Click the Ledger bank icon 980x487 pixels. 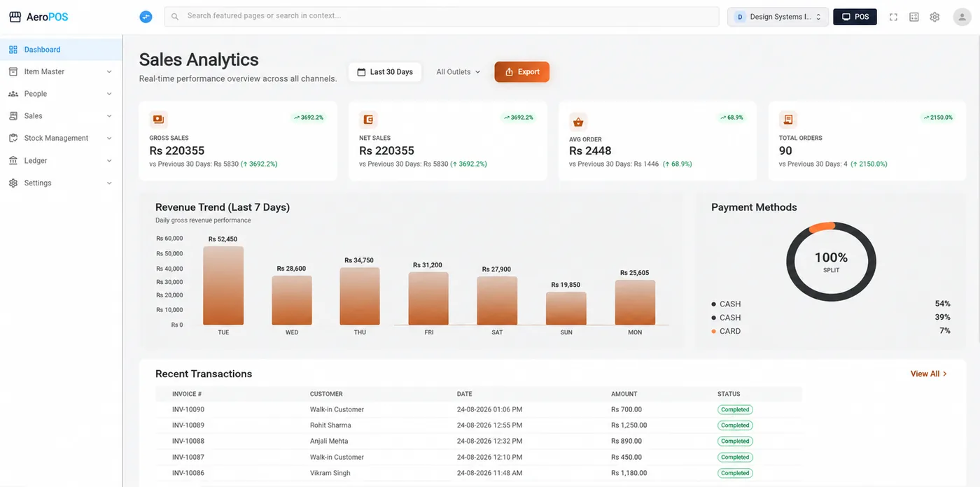(x=13, y=161)
